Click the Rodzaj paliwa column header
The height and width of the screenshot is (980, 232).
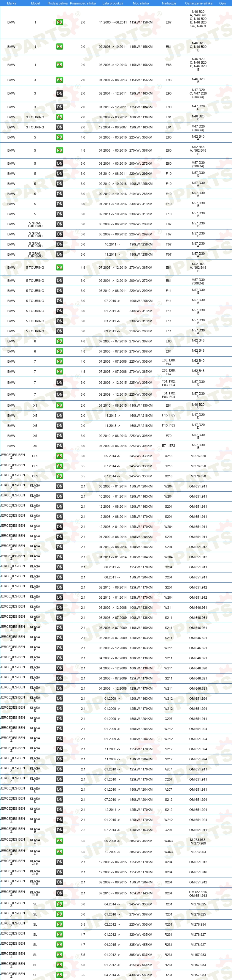[x=58, y=3]
